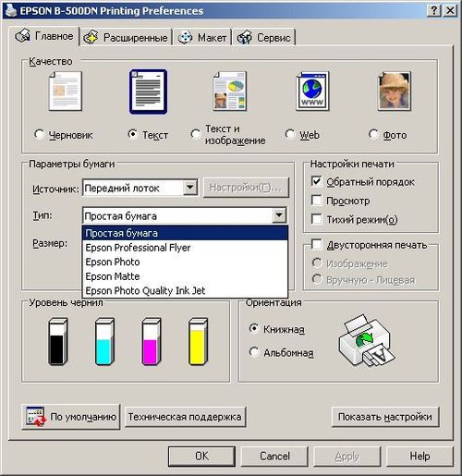Choose Epson Professional Flyer paper type
Image resolution: width=462 pixels, height=476 pixels.
pos(185,248)
